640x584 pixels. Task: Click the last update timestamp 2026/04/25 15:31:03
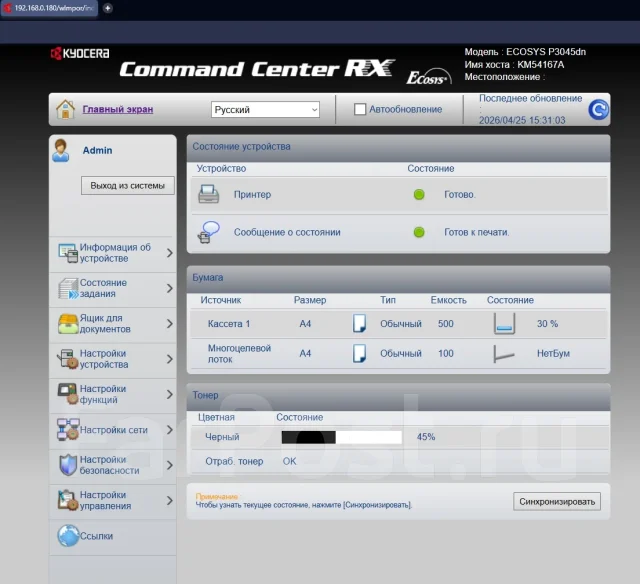pyautogui.click(x=522, y=120)
